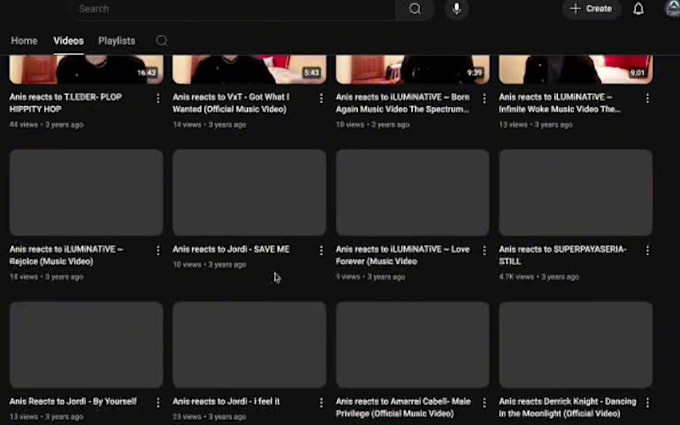Click placeholder thumbnail above Amarrai Cabell- Male Privilege title
The image size is (680, 425).
tap(412, 345)
